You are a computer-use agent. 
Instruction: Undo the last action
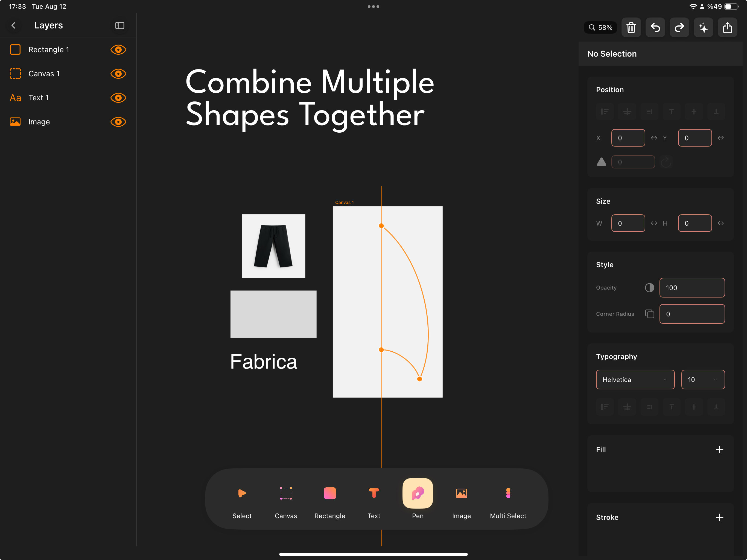655,27
